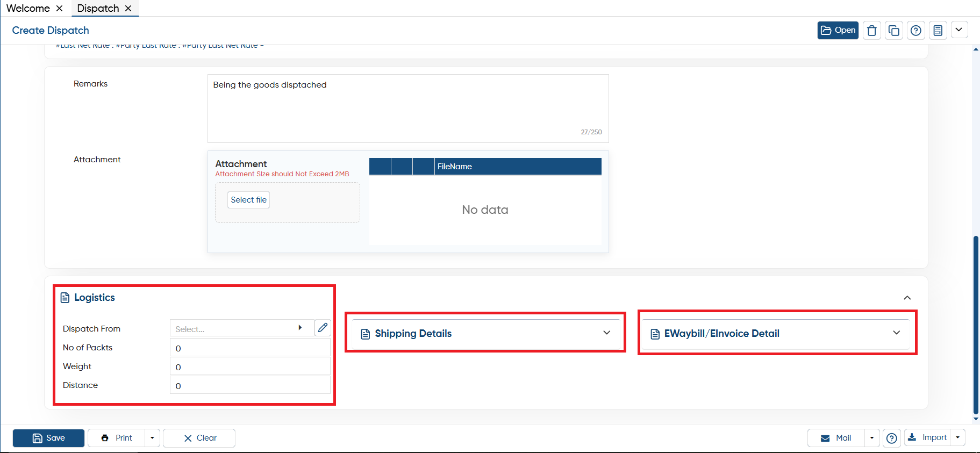Collapse the Logistics panel chevron

(907, 298)
